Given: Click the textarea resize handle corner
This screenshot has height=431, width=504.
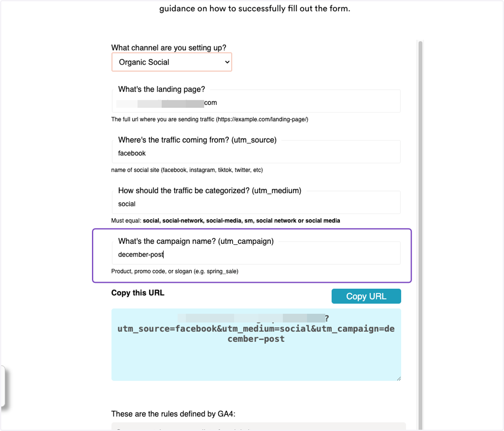Looking at the screenshot, I should tap(399, 378).
